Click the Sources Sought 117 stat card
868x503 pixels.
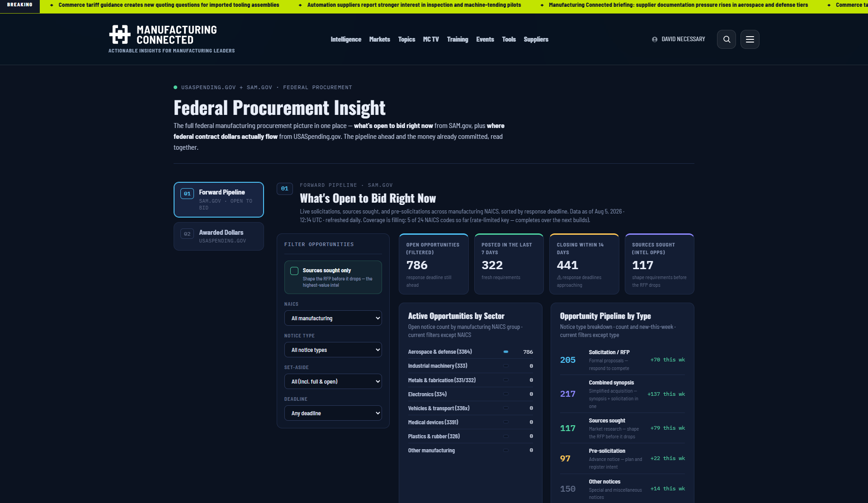click(660, 264)
